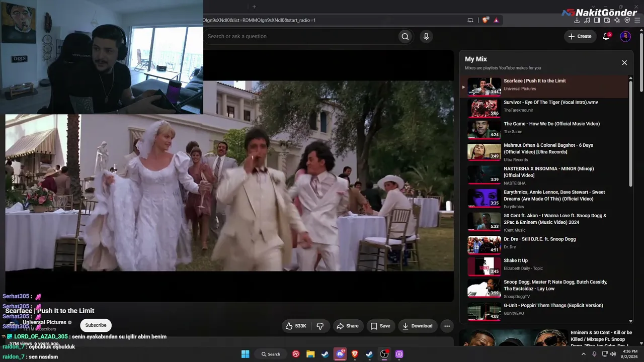Play 50 Cent I Wanna Love video
The height and width of the screenshot is (362, 644).
(545, 222)
